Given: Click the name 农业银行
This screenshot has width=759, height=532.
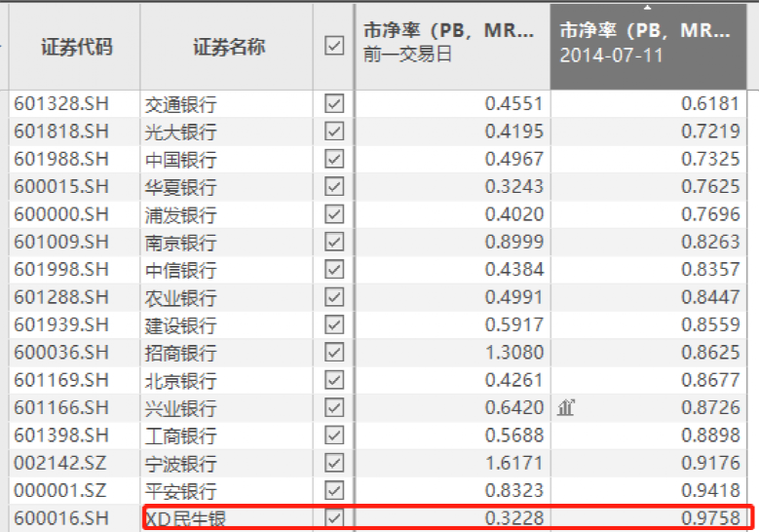Looking at the screenshot, I should click(180, 298).
